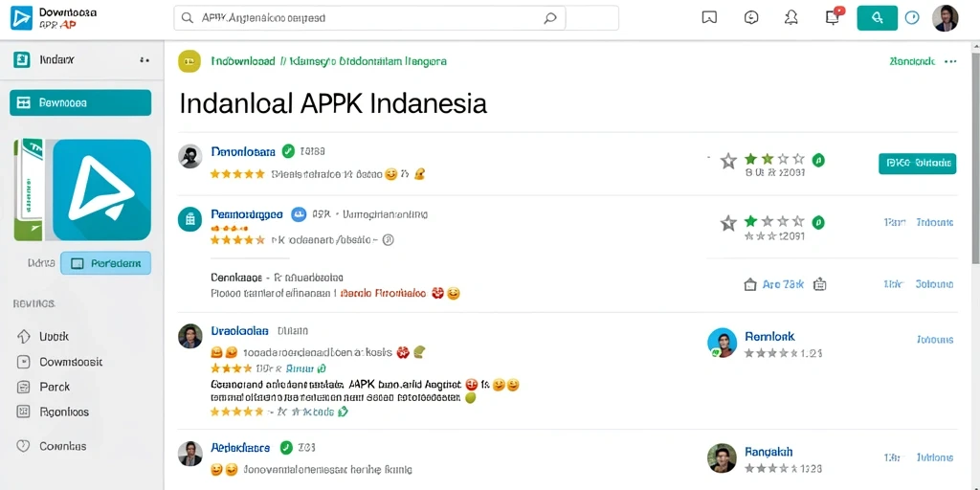Screen dimensions: 980x490
Task: Expand the Ucotk item in sidebar
Action: (x=42, y=336)
